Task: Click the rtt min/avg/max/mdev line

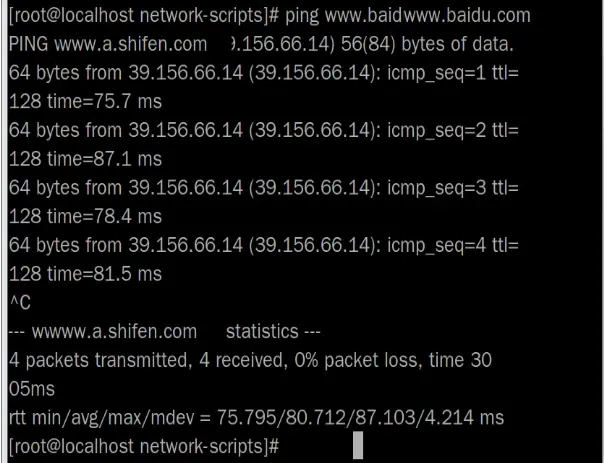Action: (x=256, y=418)
